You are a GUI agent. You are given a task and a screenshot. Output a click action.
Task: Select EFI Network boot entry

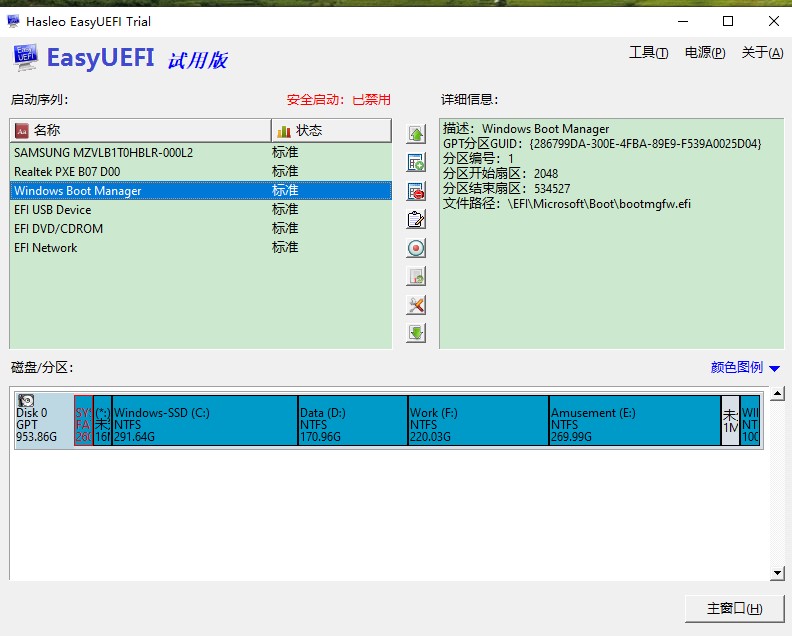pyautogui.click(x=201, y=248)
